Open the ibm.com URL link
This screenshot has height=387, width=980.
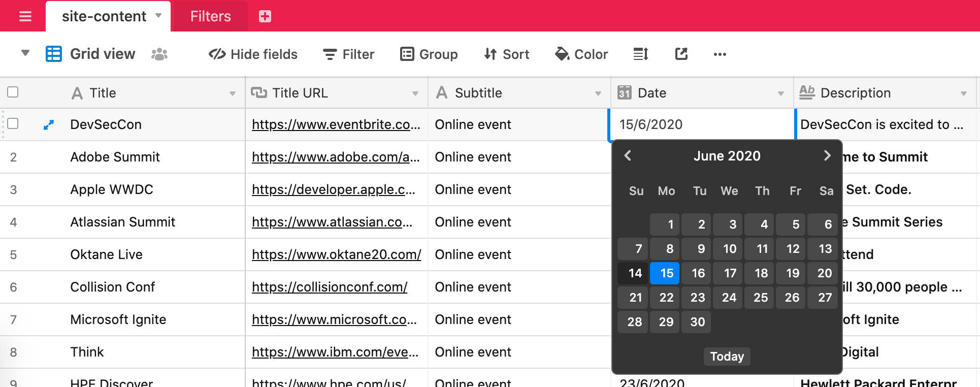pyautogui.click(x=335, y=352)
